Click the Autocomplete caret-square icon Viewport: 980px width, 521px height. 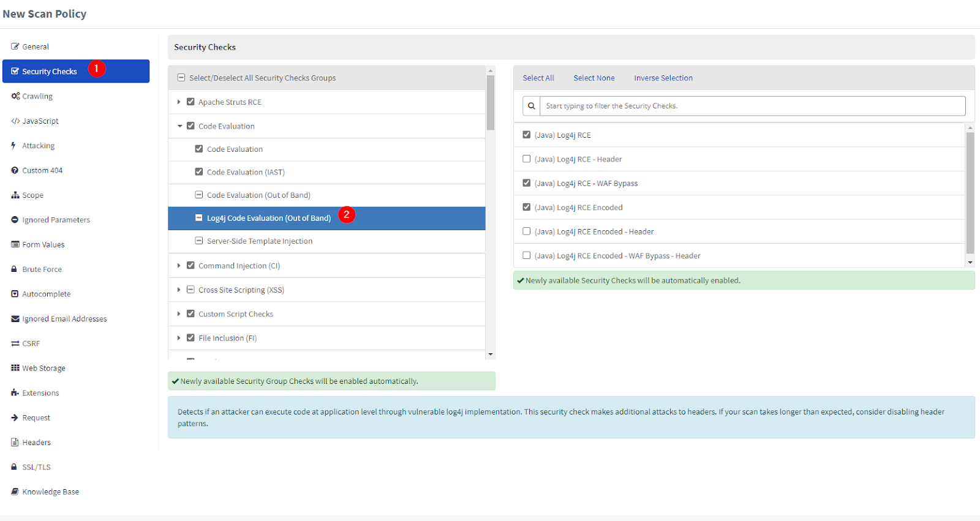[x=15, y=294]
